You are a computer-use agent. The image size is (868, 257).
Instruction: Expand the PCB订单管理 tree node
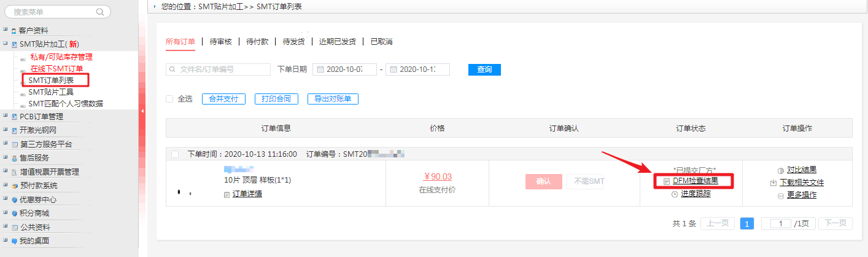[x=6, y=116]
